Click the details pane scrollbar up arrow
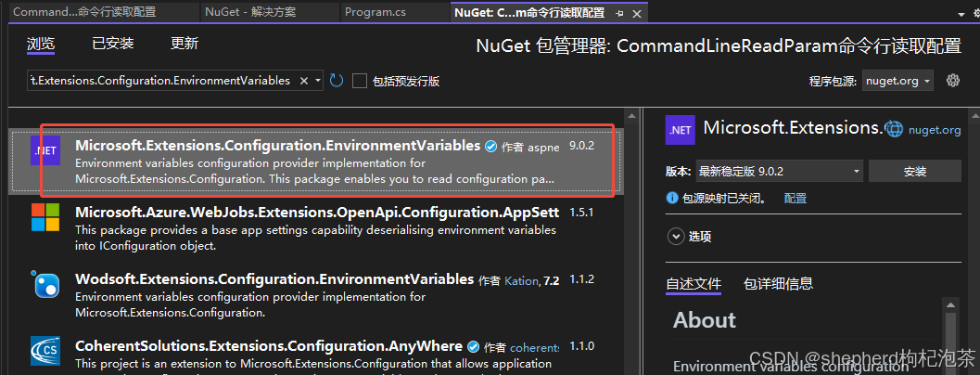This screenshot has height=375, width=980. click(x=974, y=115)
